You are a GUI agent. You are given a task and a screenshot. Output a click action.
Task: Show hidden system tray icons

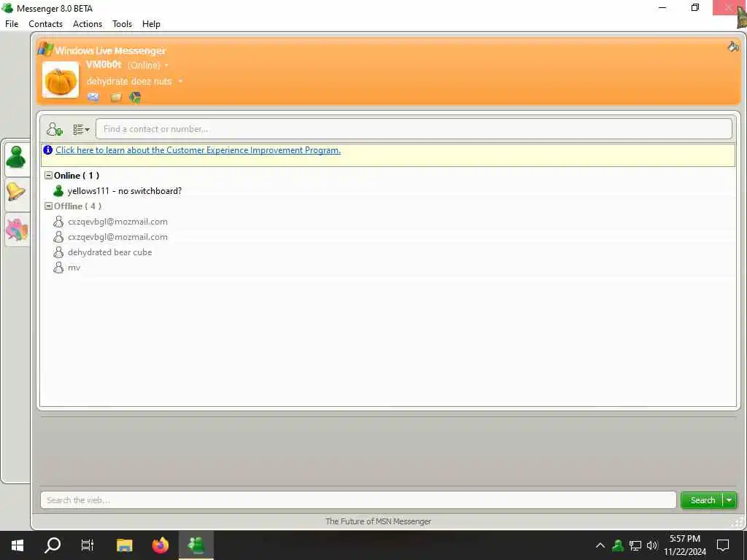pos(600,545)
